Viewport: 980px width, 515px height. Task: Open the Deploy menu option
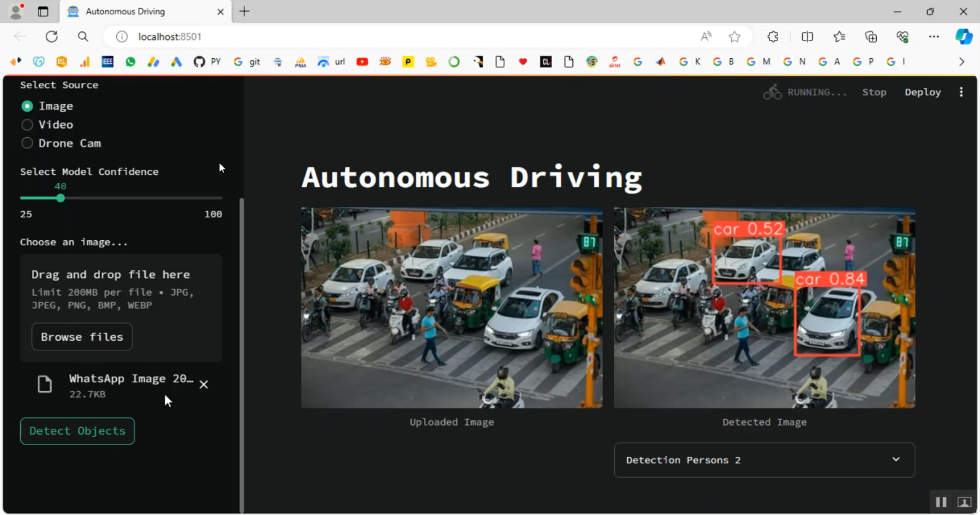pos(923,92)
